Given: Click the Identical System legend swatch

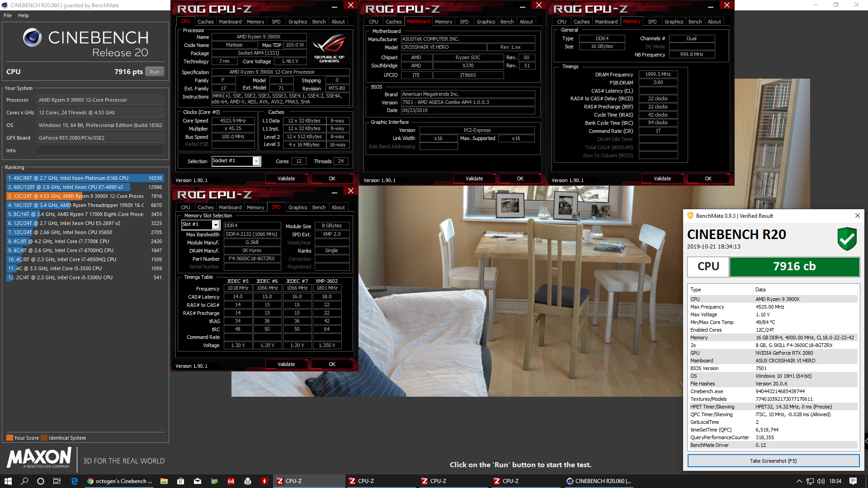Looking at the screenshot, I should point(44,437).
